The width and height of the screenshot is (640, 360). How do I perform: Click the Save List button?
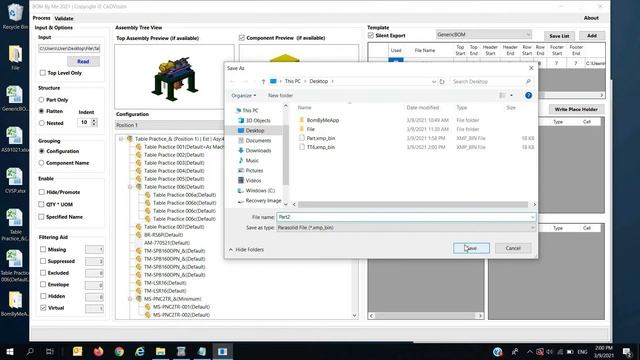pyautogui.click(x=559, y=36)
